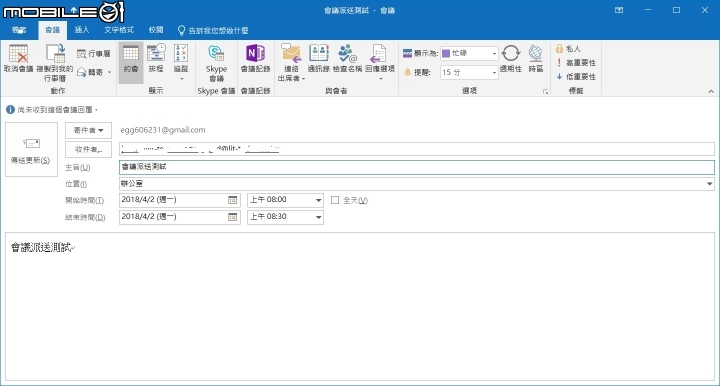The height and width of the screenshot is (386, 720).
Task: Click the Skype Meeting (Skype 會議) icon
Action: (216, 53)
